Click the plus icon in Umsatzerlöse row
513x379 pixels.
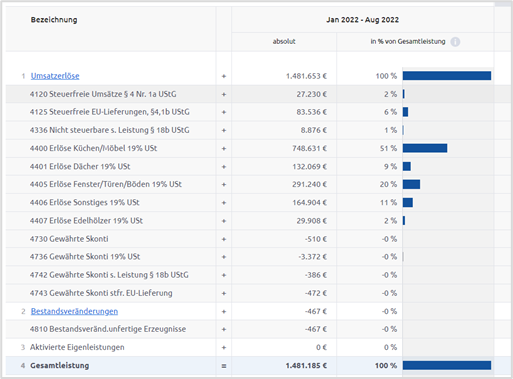224,76
